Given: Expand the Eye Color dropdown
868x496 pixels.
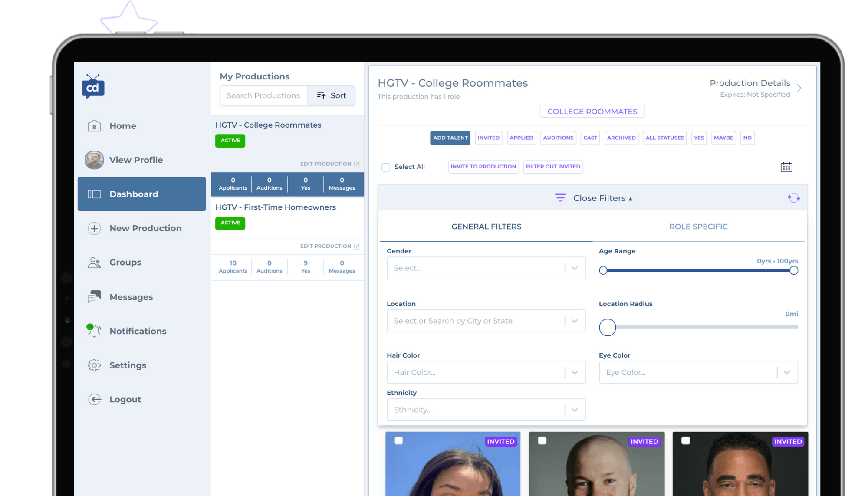Looking at the screenshot, I should point(698,372).
